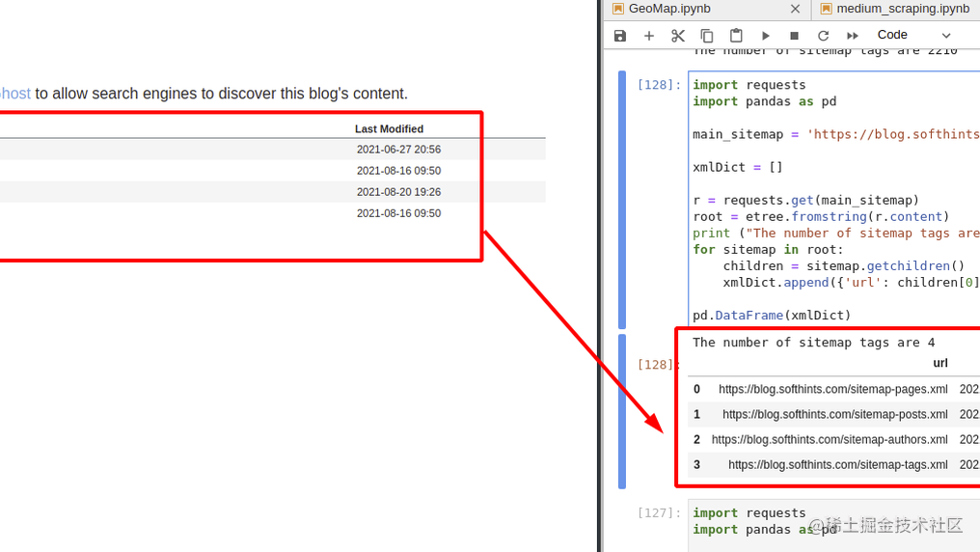Image resolution: width=980 pixels, height=552 pixels.
Task: Select the sitemap-authors.xml url cell
Action: pyautogui.click(x=830, y=439)
